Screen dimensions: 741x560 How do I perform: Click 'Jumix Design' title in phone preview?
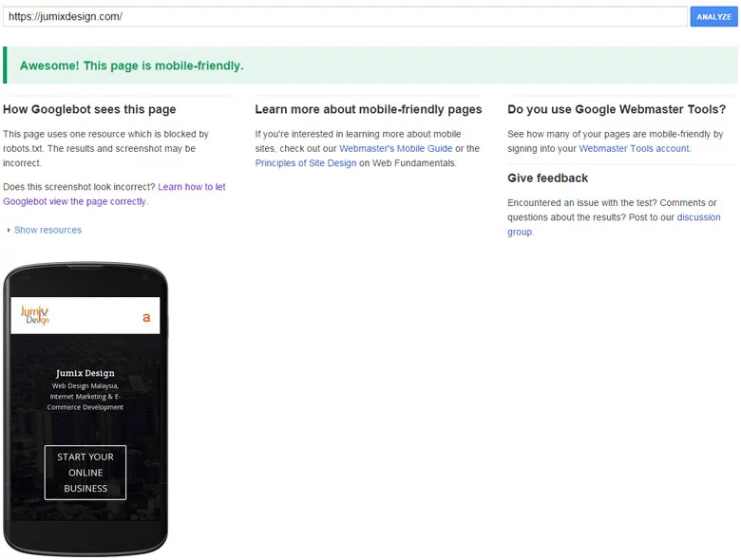point(85,373)
